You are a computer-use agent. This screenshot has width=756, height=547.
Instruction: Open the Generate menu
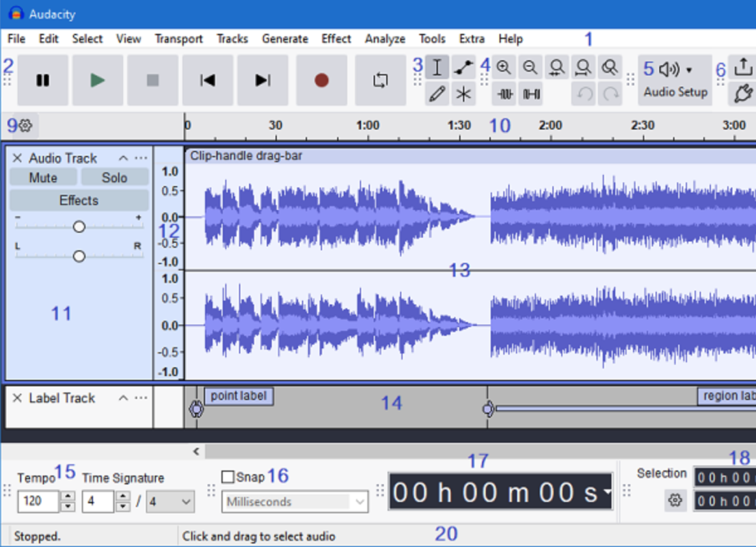(284, 39)
